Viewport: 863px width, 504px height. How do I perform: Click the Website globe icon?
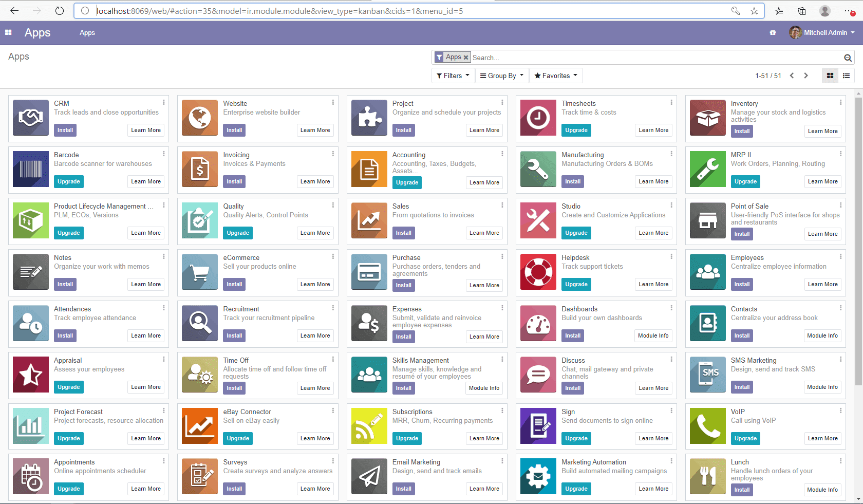point(199,118)
